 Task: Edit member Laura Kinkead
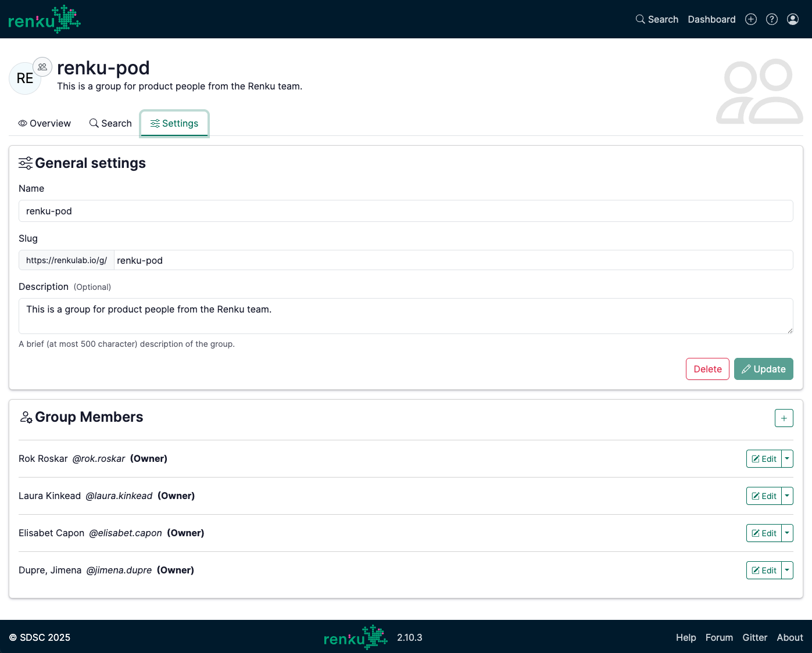(x=764, y=496)
